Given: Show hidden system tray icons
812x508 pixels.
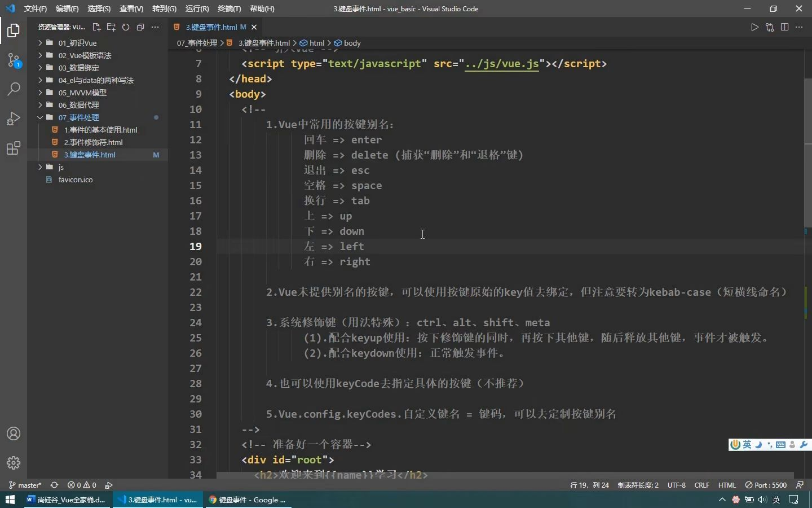Looking at the screenshot, I should tap(722, 500).
